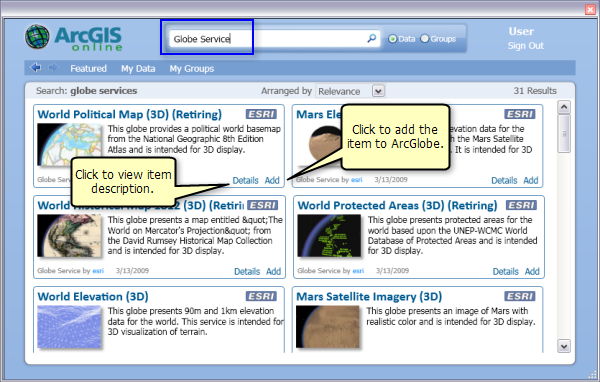This screenshot has height=382, width=600.
Task: Add World Historical Map to ArcGlobe
Action: tap(273, 271)
